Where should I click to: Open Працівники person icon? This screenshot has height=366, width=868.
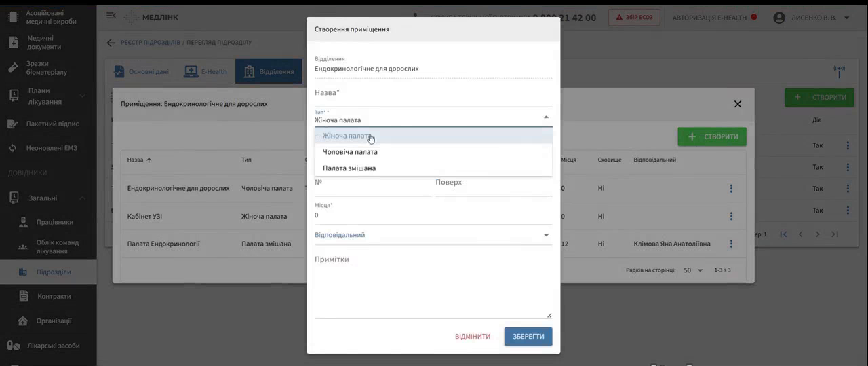point(23,222)
